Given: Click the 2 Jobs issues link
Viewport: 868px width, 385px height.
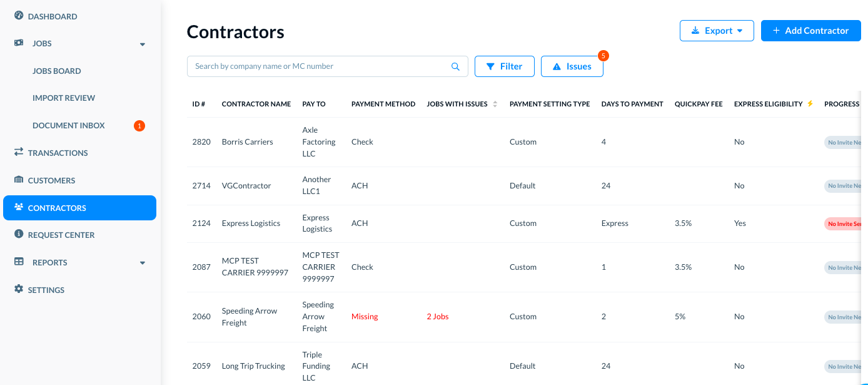Looking at the screenshot, I should click(438, 316).
